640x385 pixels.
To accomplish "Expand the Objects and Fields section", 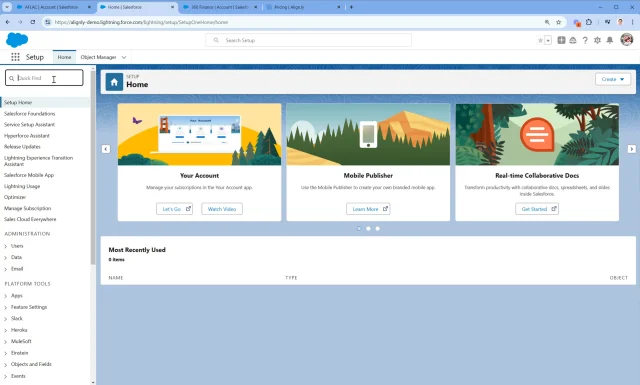I will [x=6, y=365].
